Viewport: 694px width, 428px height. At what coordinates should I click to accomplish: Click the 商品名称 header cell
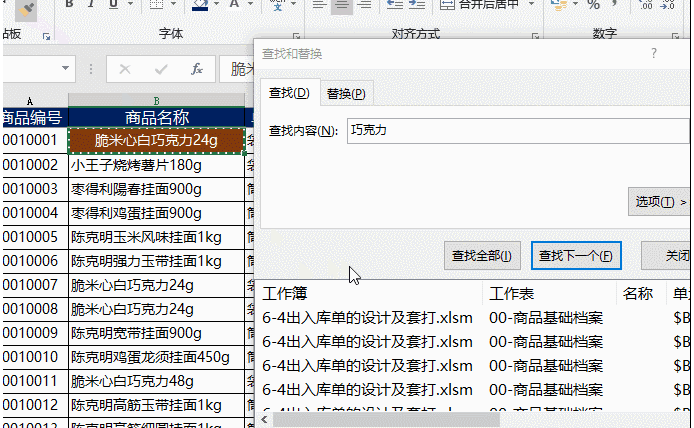point(157,118)
